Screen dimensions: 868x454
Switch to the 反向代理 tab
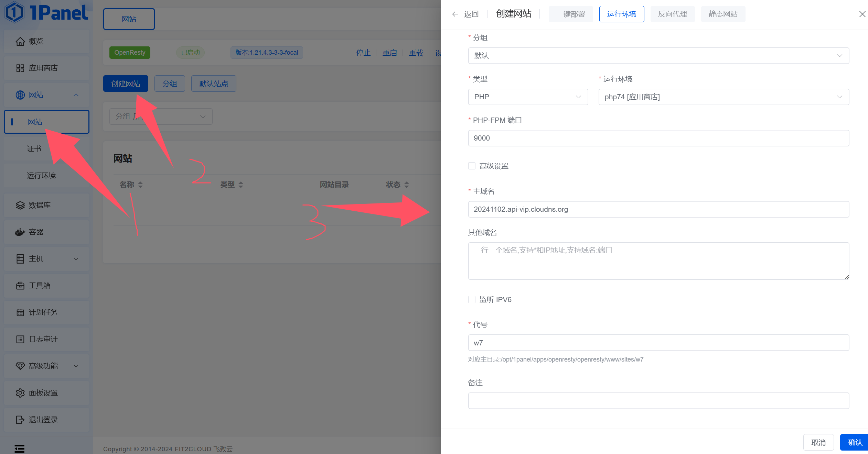(672, 14)
